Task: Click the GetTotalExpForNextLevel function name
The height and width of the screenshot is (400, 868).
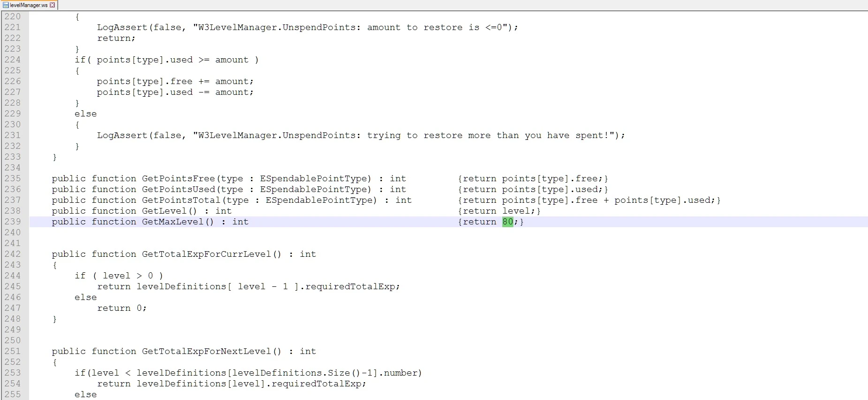Action: [206, 351]
